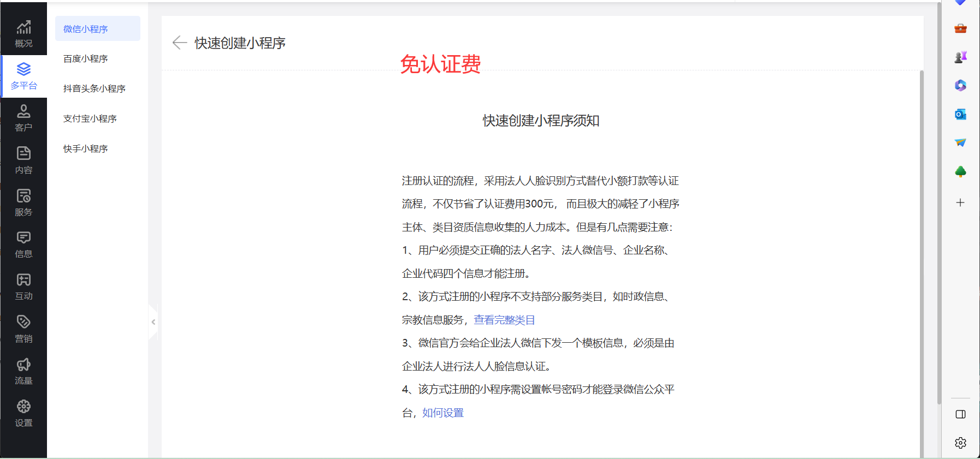
Task: Go to the 内容 content section
Action: click(23, 160)
